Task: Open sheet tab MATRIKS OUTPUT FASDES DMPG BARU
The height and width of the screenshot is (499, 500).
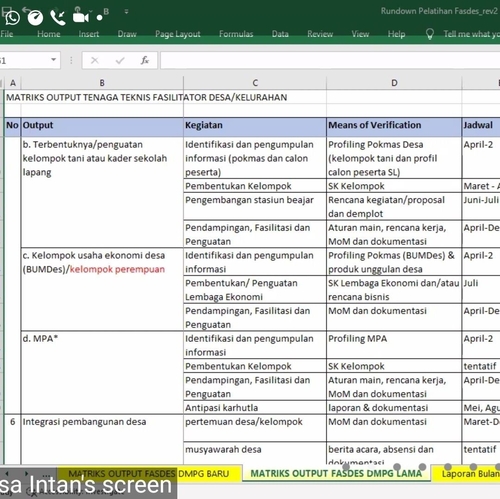Action: (x=149, y=473)
